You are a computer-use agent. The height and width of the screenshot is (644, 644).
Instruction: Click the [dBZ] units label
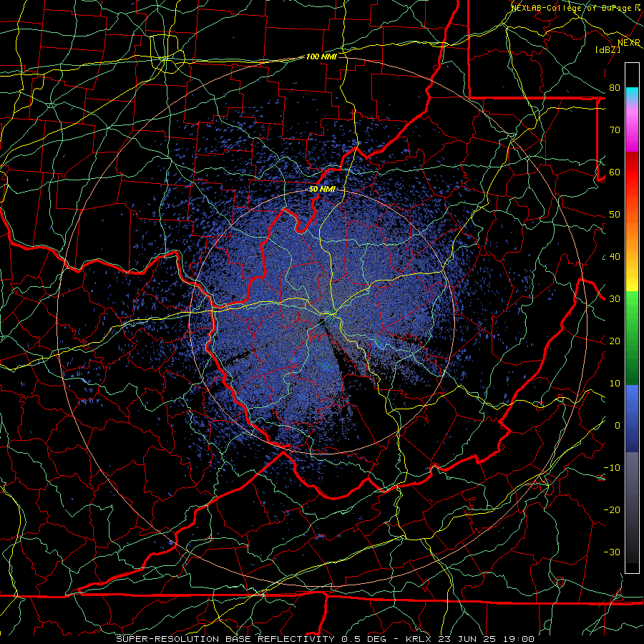[608, 49]
